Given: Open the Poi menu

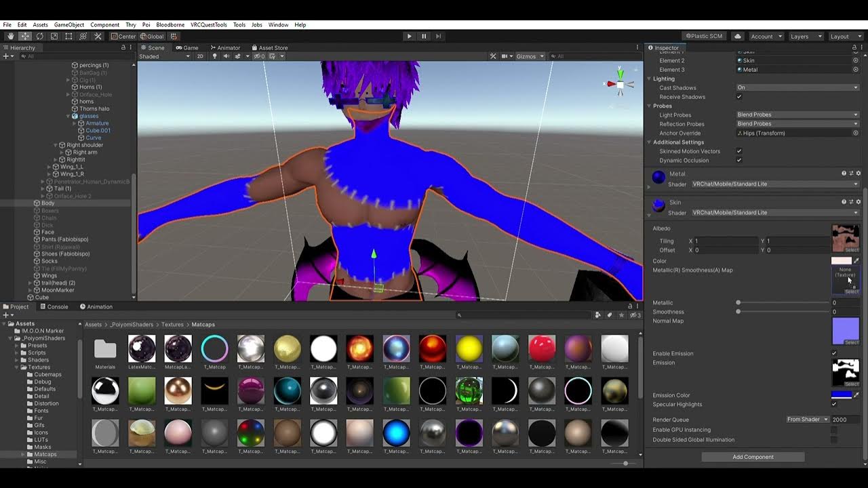Looking at the screenshot, I should 146,24.
